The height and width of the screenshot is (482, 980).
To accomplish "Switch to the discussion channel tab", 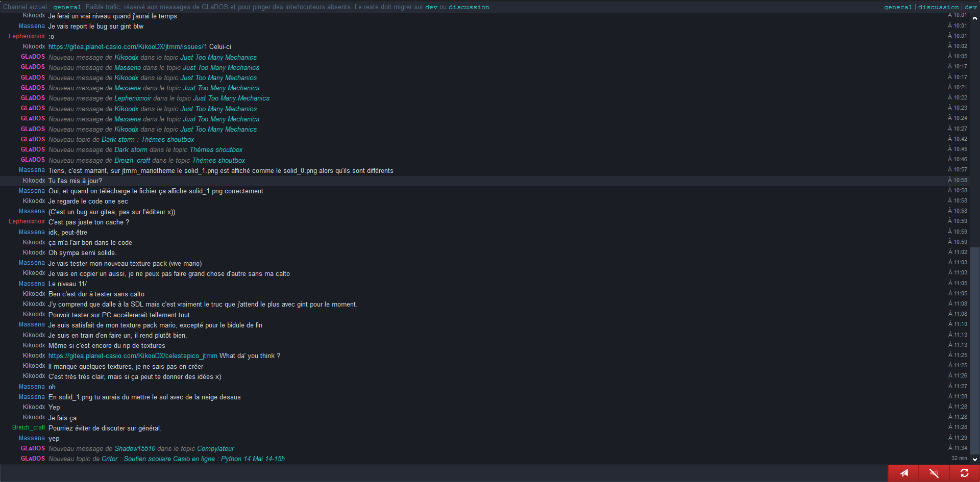I will click(x=938, y=7).
